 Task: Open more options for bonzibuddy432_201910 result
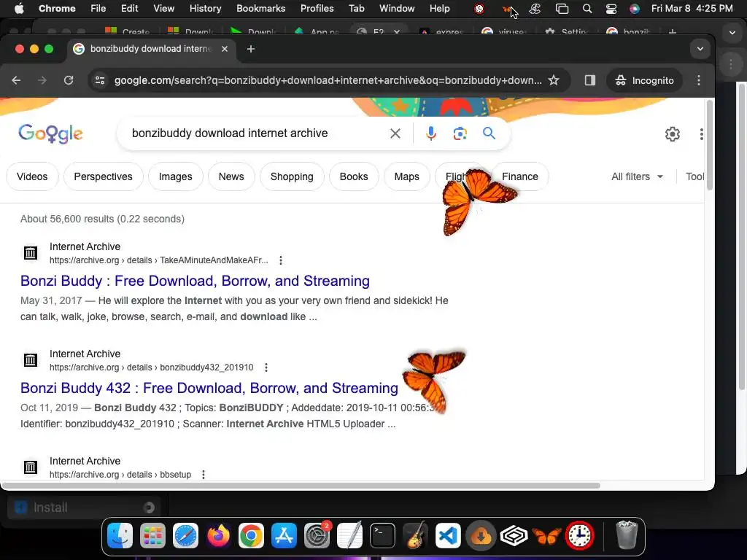(x=266, y=367)
